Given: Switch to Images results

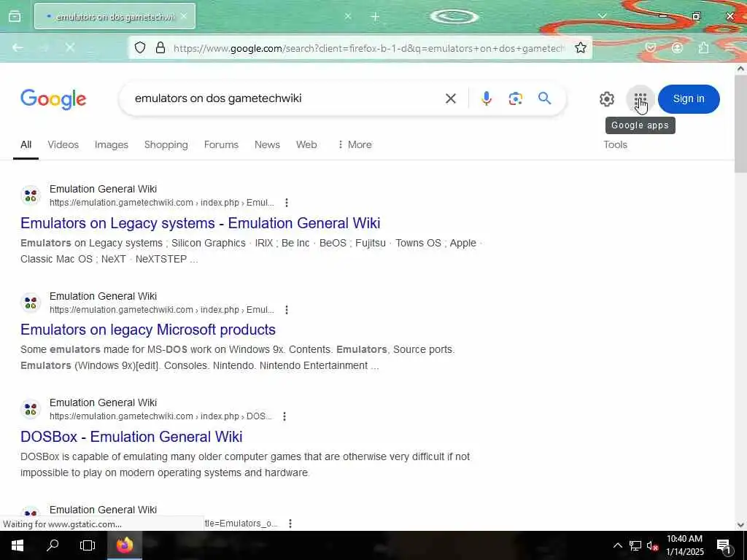Looking at the screenshot, I should (x=112, y=145).
